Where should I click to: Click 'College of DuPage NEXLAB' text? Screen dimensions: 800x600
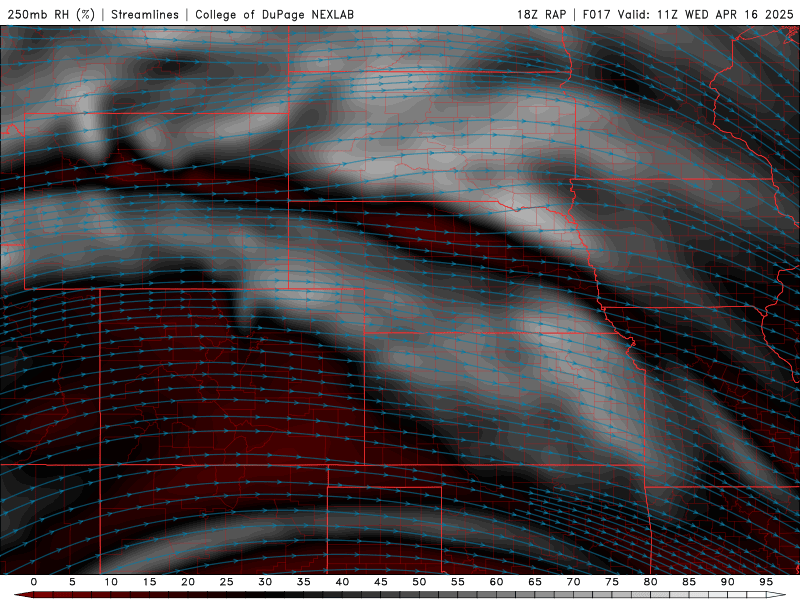(x=274, y=14)
